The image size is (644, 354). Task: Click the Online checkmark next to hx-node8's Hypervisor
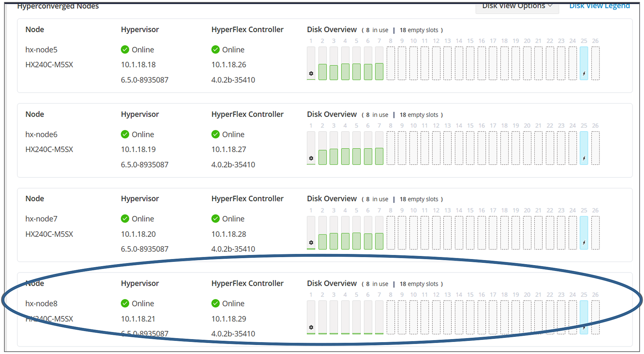click(125, 303)
